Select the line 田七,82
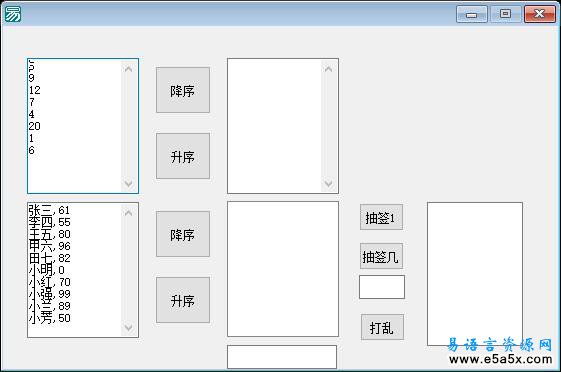Viewport: 561px width, 372px height. pyautogui.click(x=49, y=258)
